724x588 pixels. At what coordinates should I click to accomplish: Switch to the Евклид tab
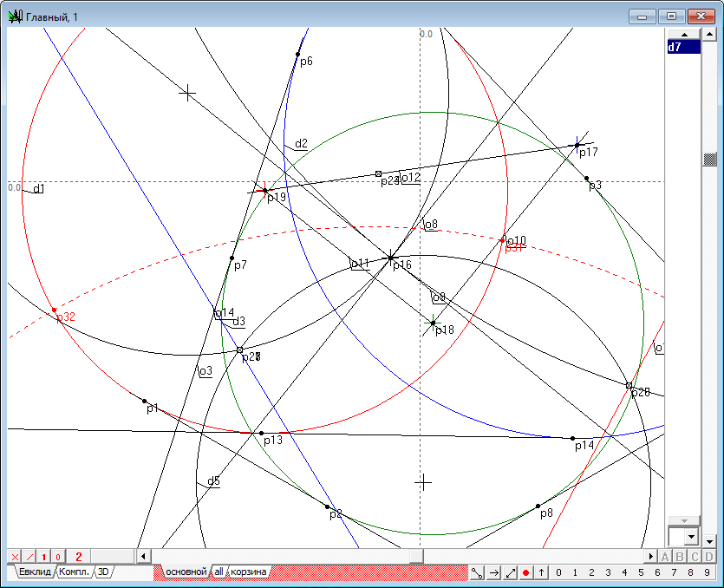pos(35,572)
